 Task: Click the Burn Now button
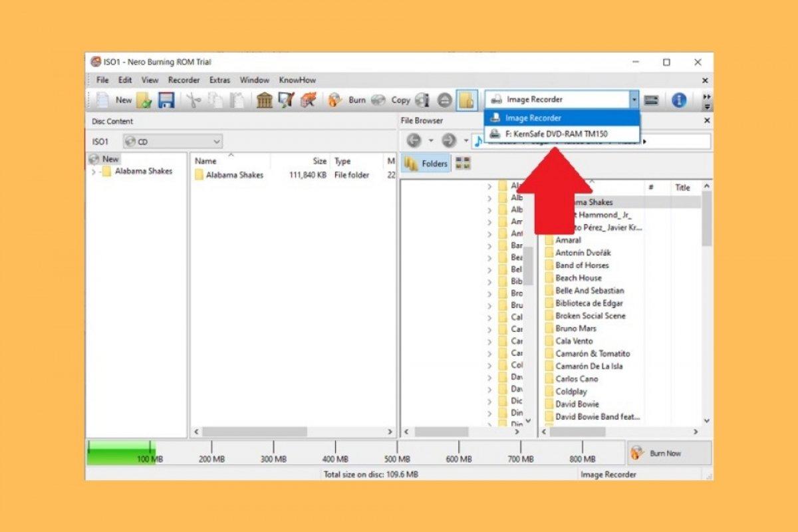(x=668, y=453)
